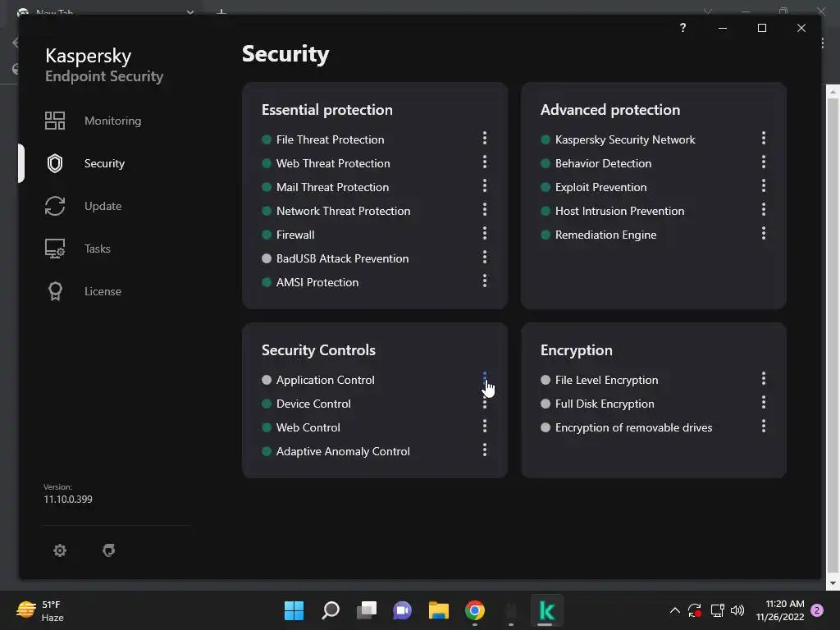Click the Update refresh arrows icon

pos(55,206)
